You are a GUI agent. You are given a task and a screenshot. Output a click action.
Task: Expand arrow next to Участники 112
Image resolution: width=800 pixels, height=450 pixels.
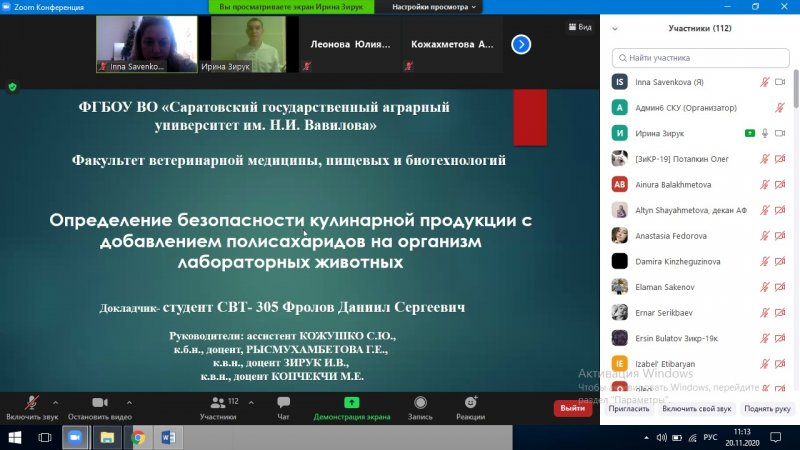point(251,403)
